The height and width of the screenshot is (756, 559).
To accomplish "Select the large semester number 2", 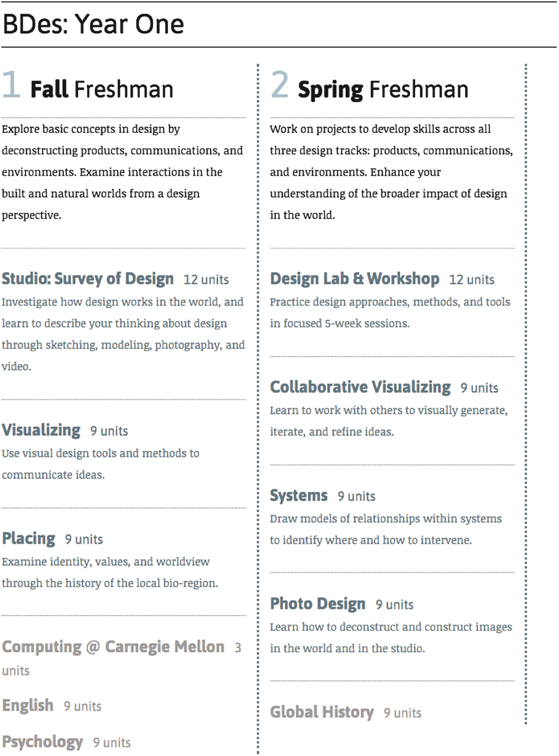I will (x=280, y=84).
